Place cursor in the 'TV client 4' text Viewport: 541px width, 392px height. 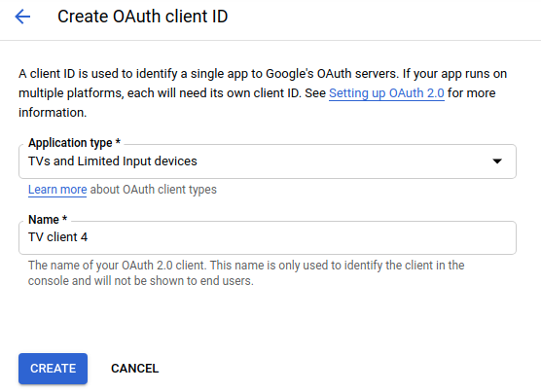(58, 237)
